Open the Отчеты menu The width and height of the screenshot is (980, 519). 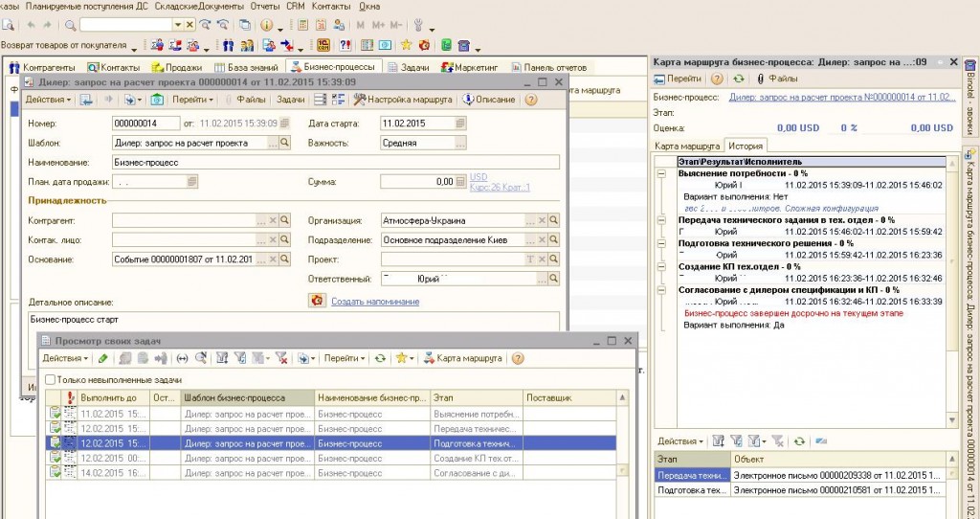(x=265, y=7)
